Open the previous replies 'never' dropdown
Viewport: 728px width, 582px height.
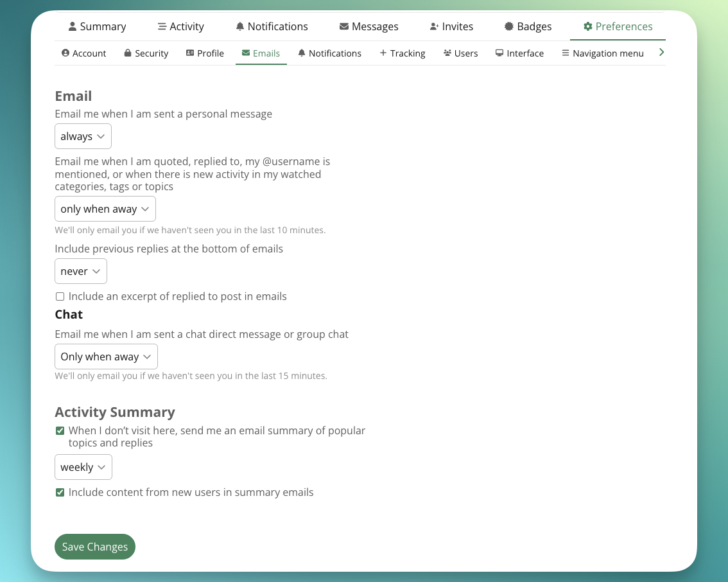tap(81, 271)
